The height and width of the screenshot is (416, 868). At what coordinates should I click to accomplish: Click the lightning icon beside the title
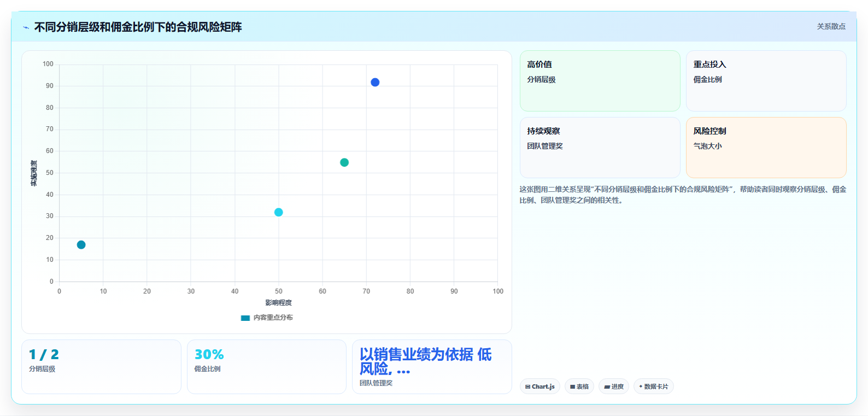coord(26,27)
